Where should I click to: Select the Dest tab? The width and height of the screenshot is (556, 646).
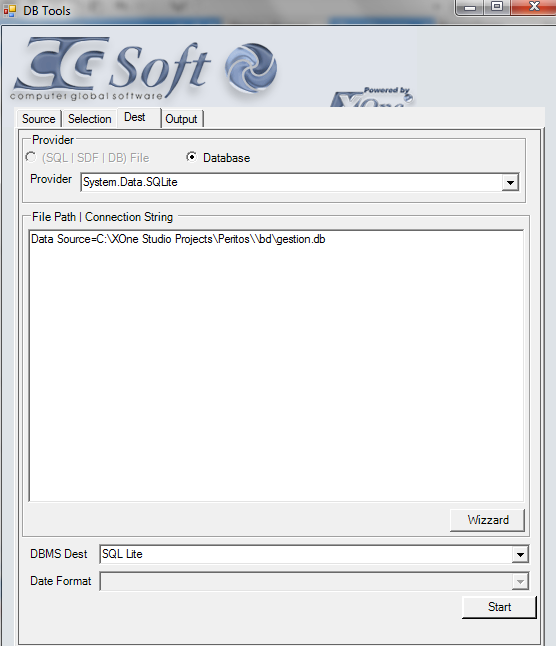135,117
